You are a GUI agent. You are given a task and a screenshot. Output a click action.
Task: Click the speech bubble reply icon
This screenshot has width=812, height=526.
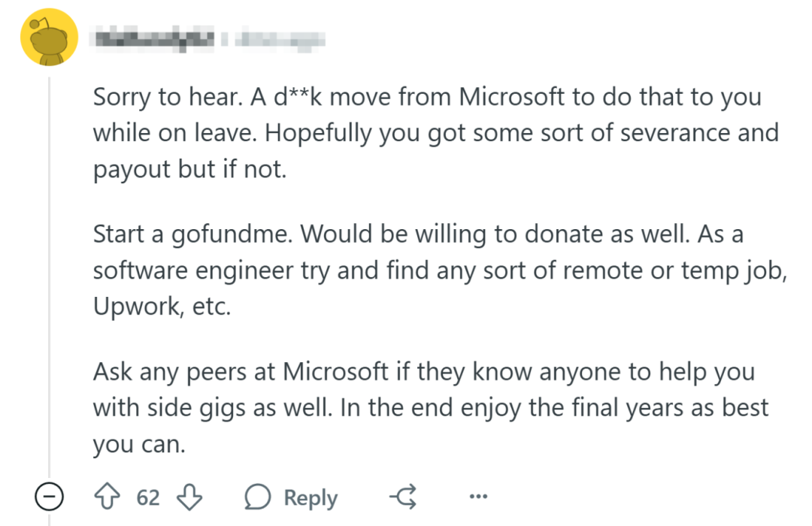[x=257, y=497]
